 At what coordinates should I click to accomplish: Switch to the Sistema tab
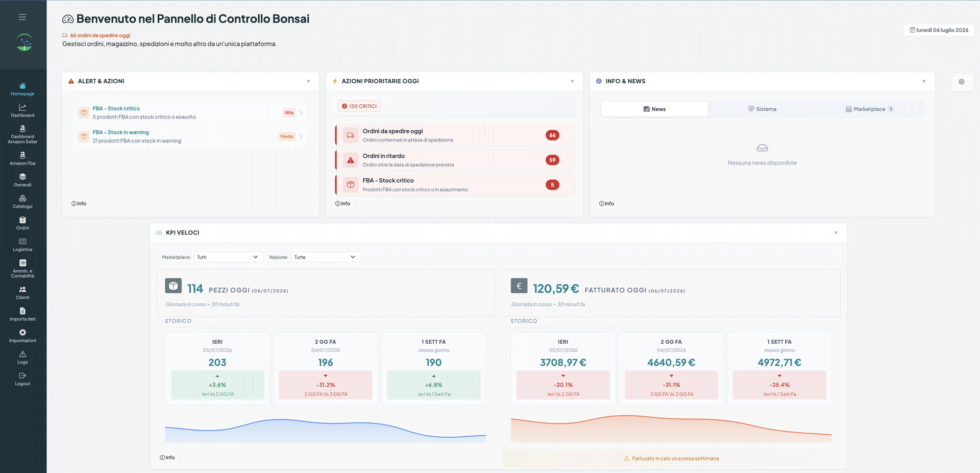[762, 109]
